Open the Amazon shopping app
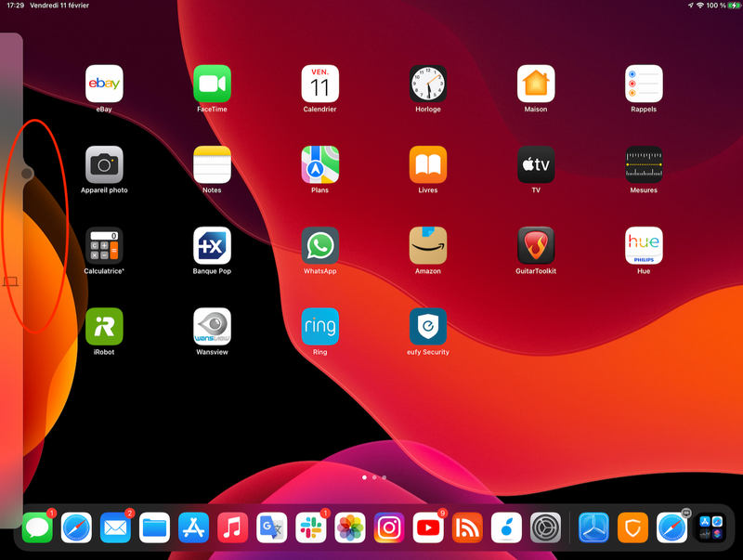Screen dimensions: 743x560 (428, 245)
